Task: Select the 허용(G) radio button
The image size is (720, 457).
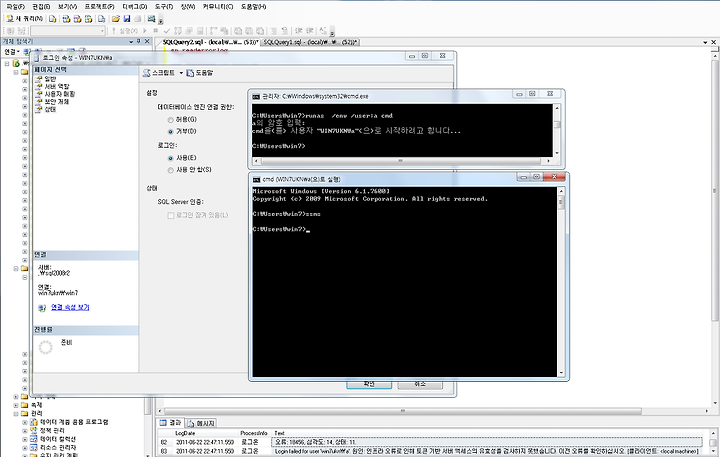Action: 170,120
